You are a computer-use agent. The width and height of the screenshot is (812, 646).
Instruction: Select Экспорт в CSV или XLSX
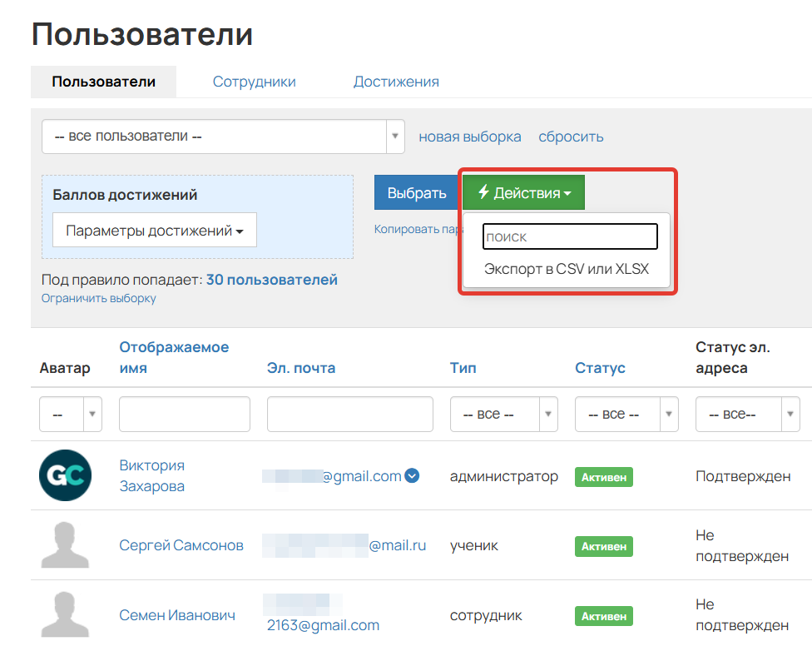568,269
